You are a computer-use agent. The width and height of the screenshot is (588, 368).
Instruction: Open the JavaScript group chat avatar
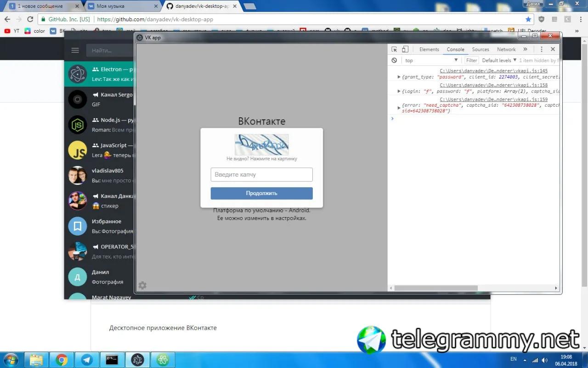(78, 150)
